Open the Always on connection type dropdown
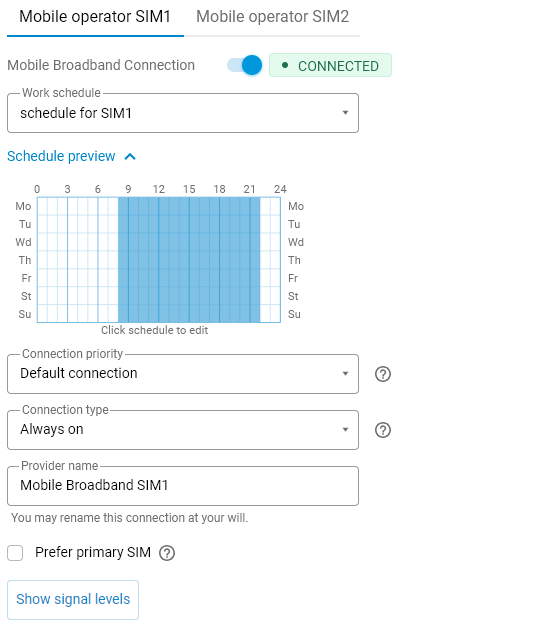The height and width of the screenshot is (628, 555). [x=183, y=430]
